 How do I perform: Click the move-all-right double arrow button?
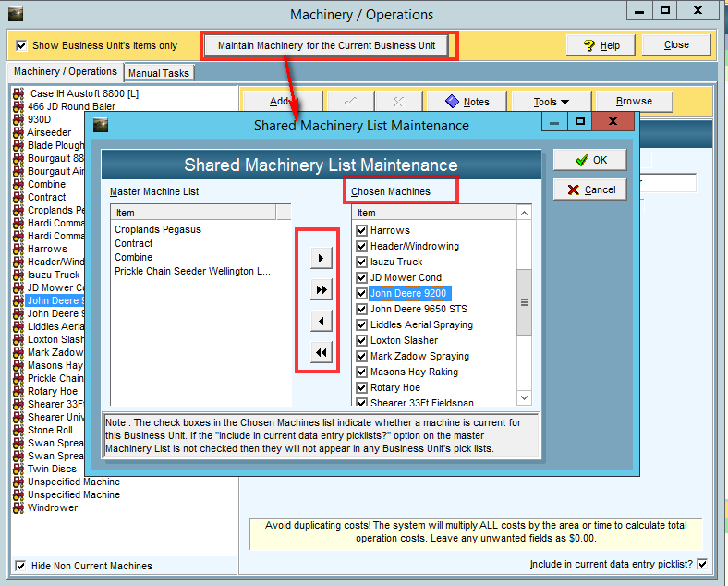321,289
